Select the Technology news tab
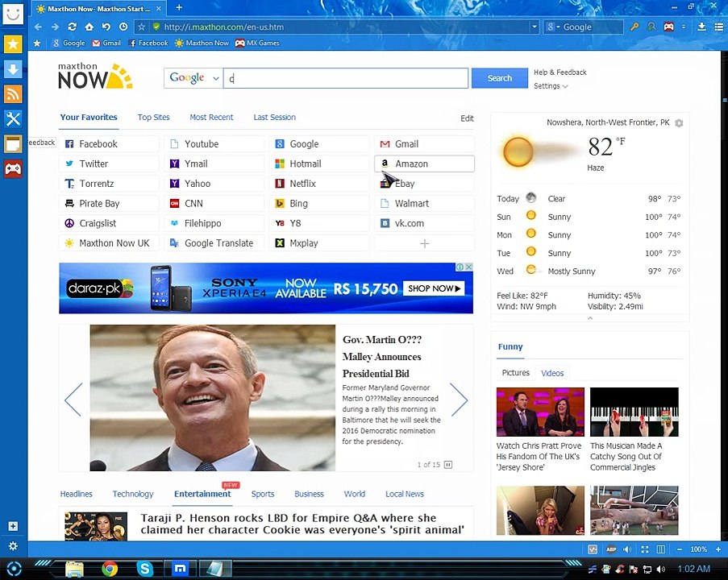This screenshot has width=728, height=580. point(133,494)
